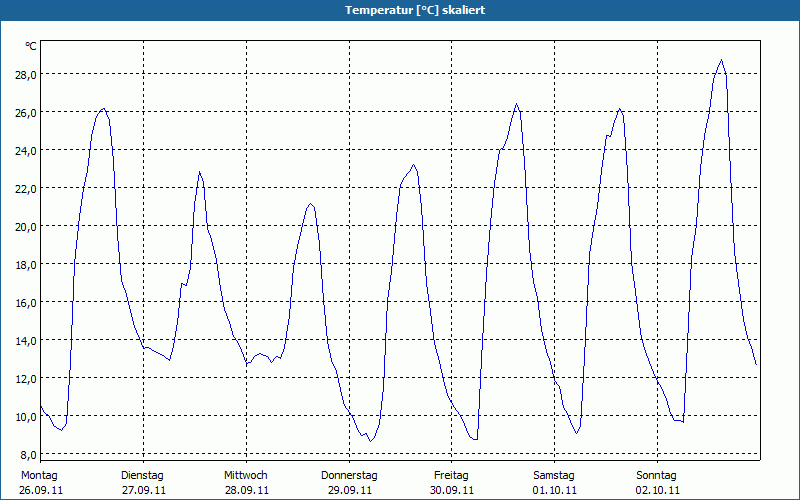The image size is (800, 500).
Task: Click the 'Temperatur [°C] skaliert' chart title
Action: point(415,10)
